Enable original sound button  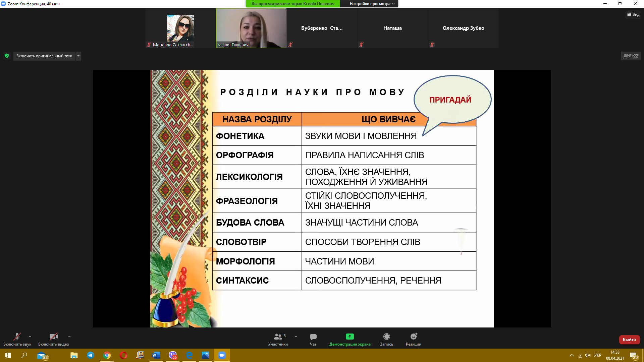(x=44, y=56)
